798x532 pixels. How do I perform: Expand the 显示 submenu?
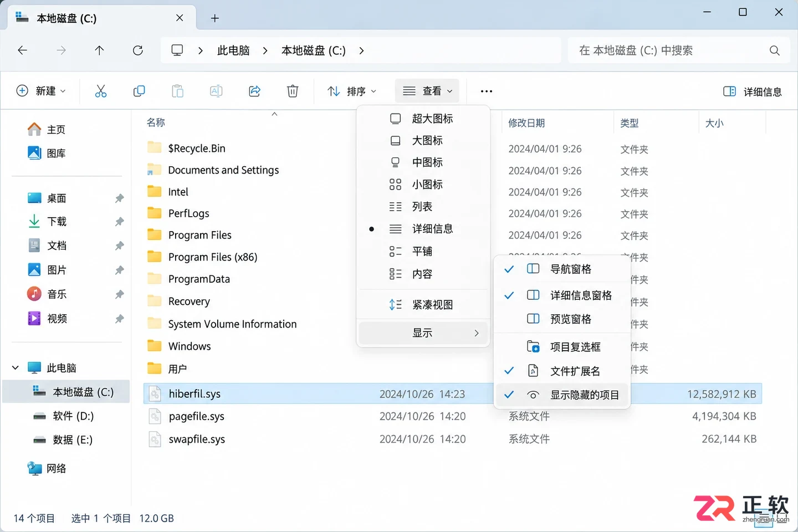[423, 332]
